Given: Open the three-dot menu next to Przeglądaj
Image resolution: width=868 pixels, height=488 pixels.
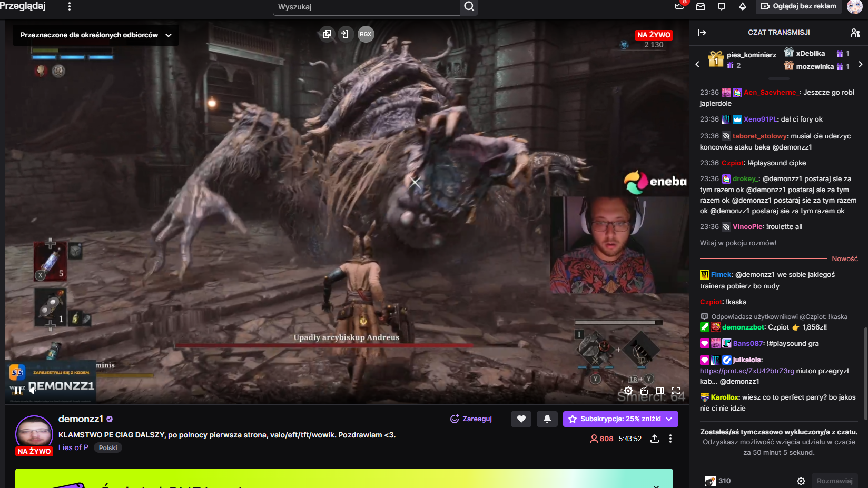Looking at the screenshot, I should click(70, 6).
